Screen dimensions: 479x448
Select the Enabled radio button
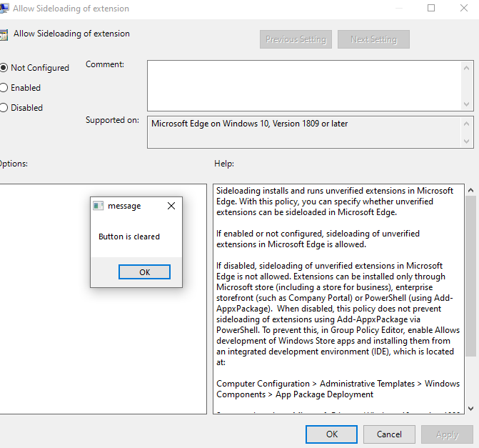click(x=4, y=88)
